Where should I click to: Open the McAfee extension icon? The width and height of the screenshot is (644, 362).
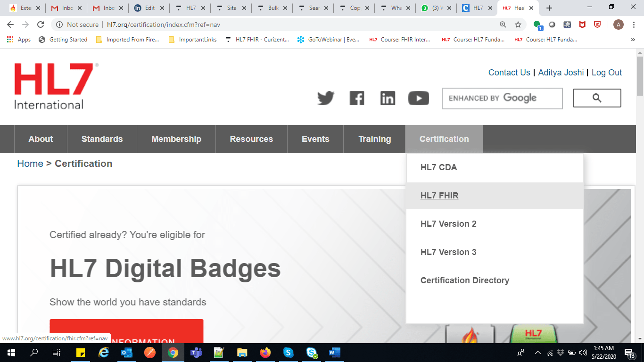[582, 25]
